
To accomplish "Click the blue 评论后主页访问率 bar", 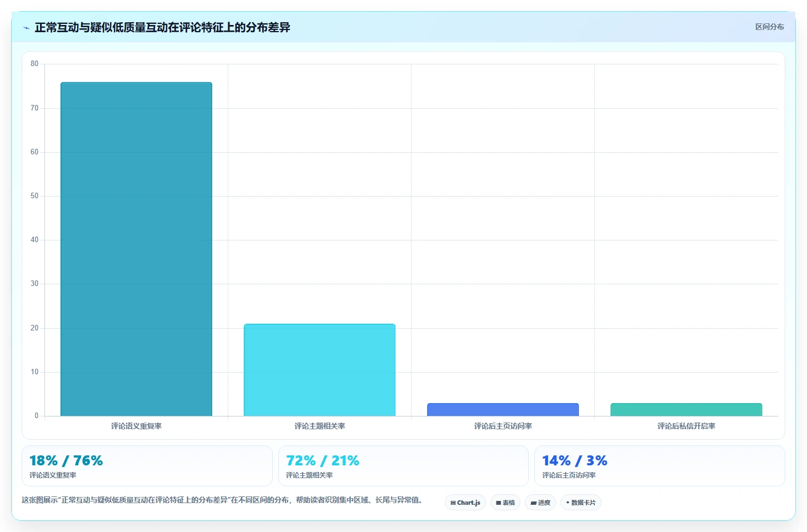I will click(x=503, y=410).
